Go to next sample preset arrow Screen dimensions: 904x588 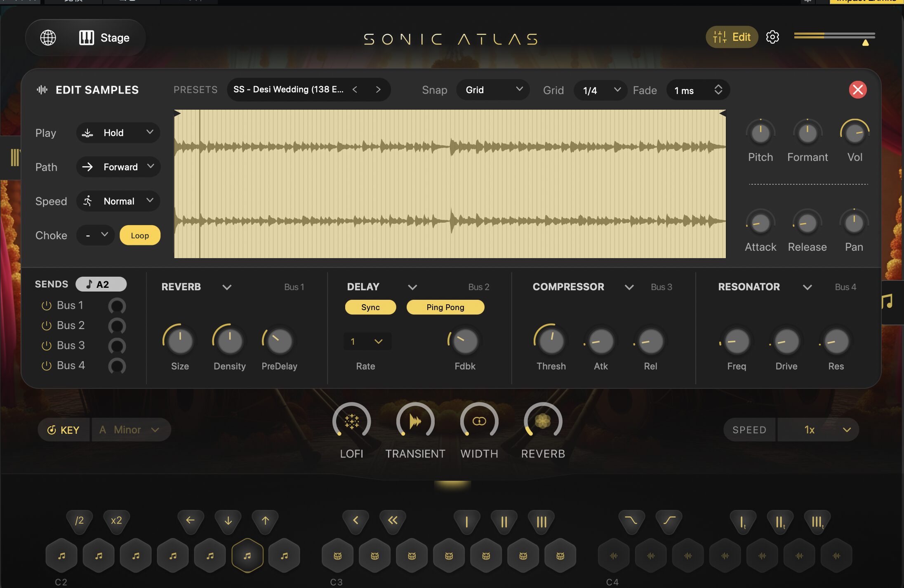pyautogui.click(x=378, y=89)
